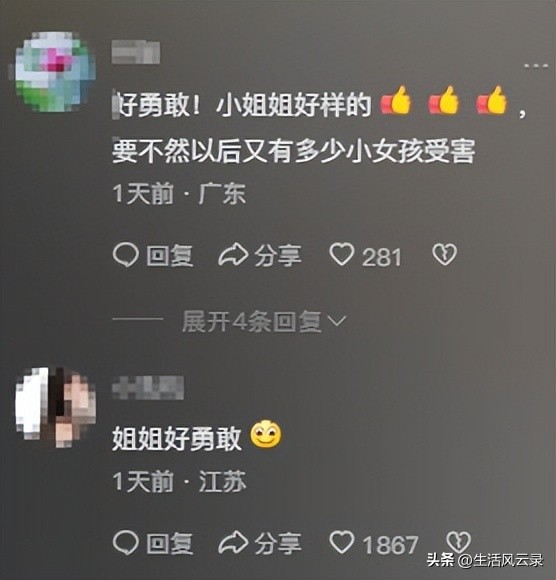Open the second commenter's pixelated avatar
This screenshot has height=580, width=556.
(55, 407)
